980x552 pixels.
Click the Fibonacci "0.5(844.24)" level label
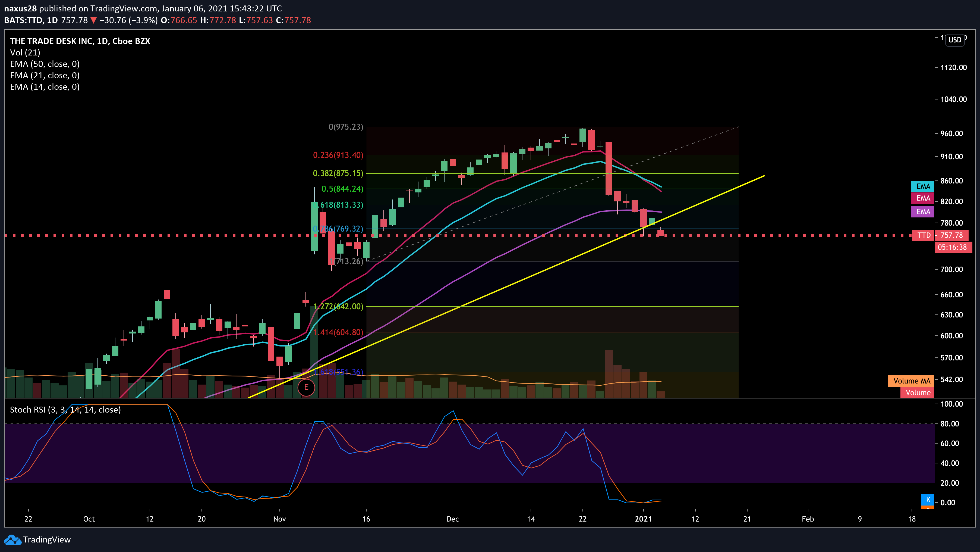tap(342, 189)
